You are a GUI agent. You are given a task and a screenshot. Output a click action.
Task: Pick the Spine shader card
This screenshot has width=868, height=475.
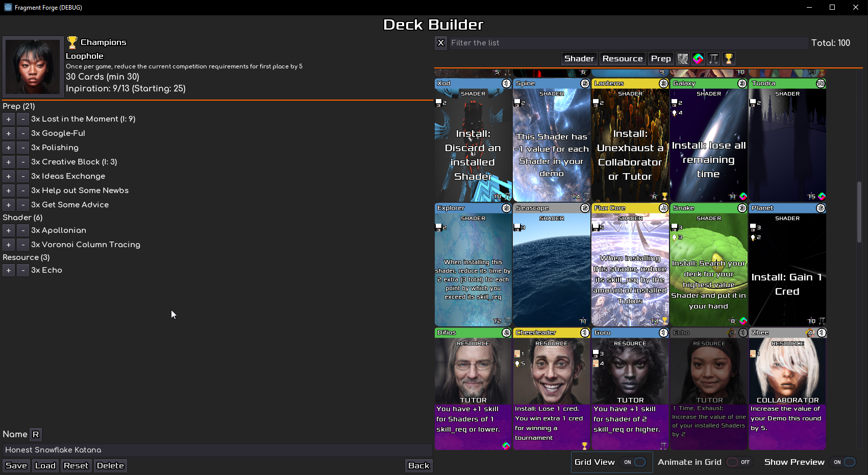coord(552,140)
